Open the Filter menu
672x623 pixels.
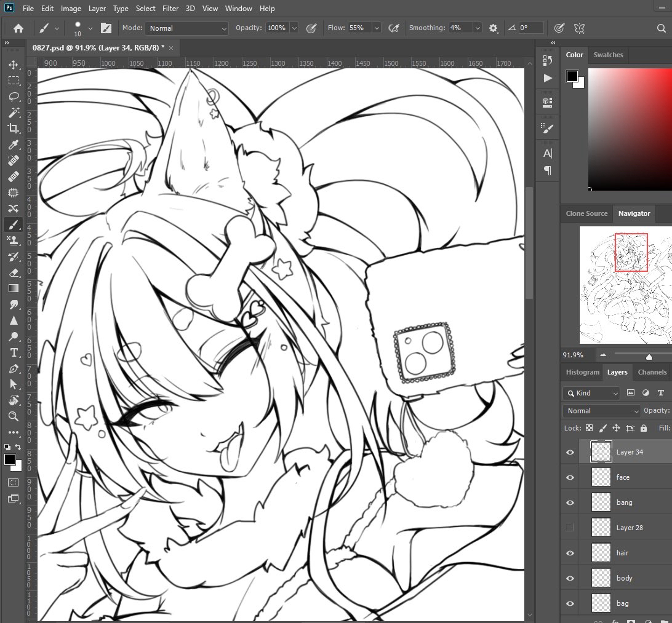coord(170,9)
